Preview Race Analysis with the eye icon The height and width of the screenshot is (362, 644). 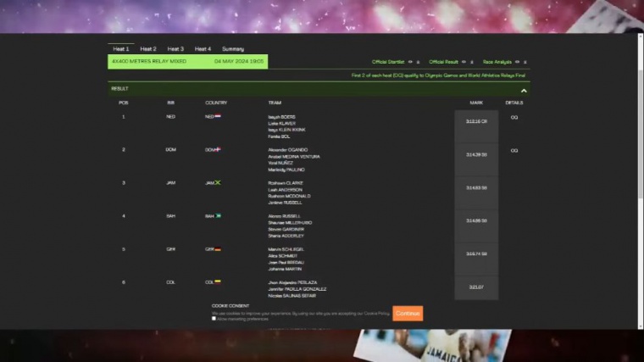tap(518, 62)
